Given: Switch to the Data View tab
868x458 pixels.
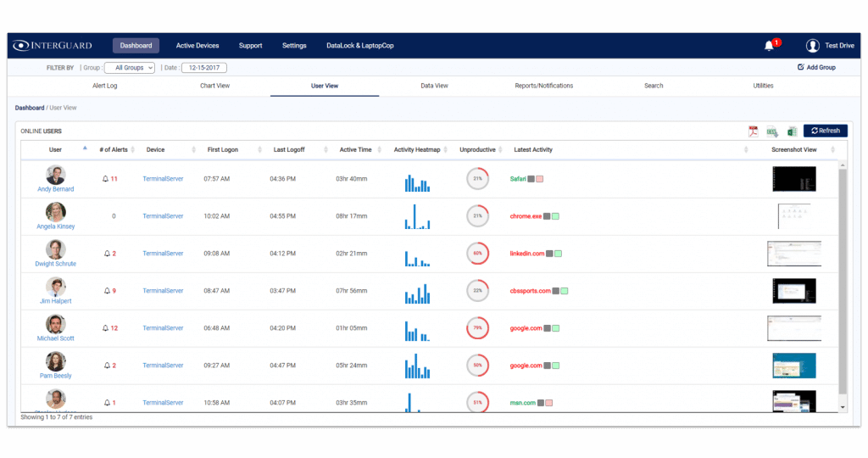Looking at the screenshot, I should pyautogui.click(x=434, y=86).
